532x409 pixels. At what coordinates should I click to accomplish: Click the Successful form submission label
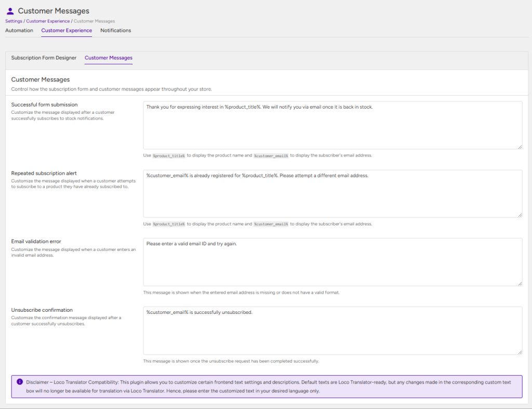(x=45, y=104)
